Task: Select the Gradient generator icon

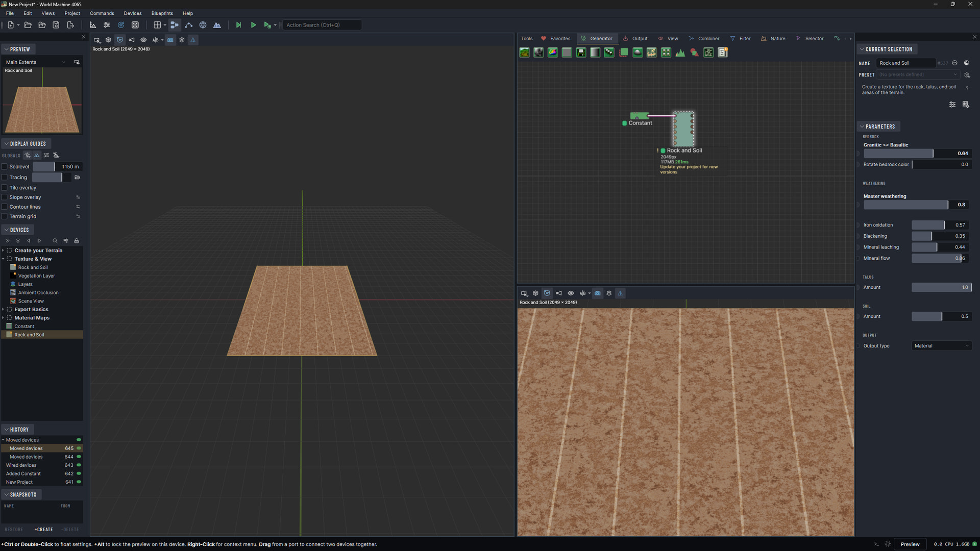Action: (595, 53)
